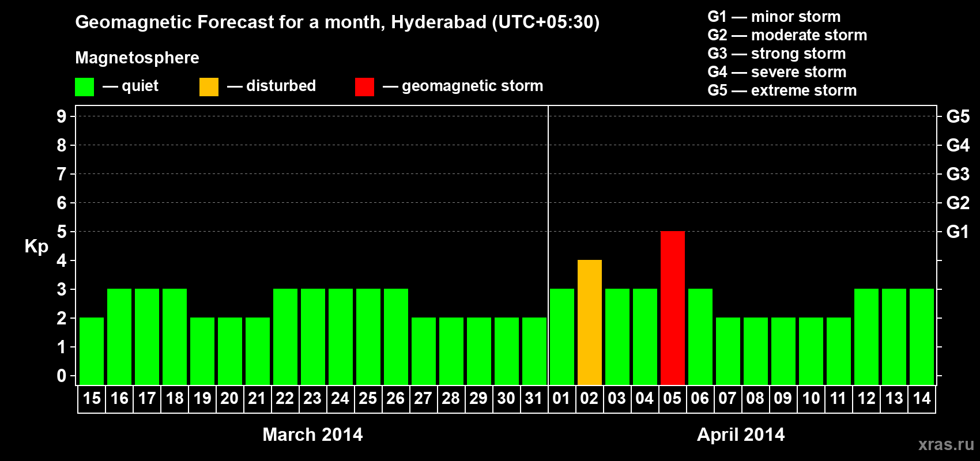This screenshot has height=461, width=980.
Task: Click Kp axis value 5
Action: click(x=62, y=232)
